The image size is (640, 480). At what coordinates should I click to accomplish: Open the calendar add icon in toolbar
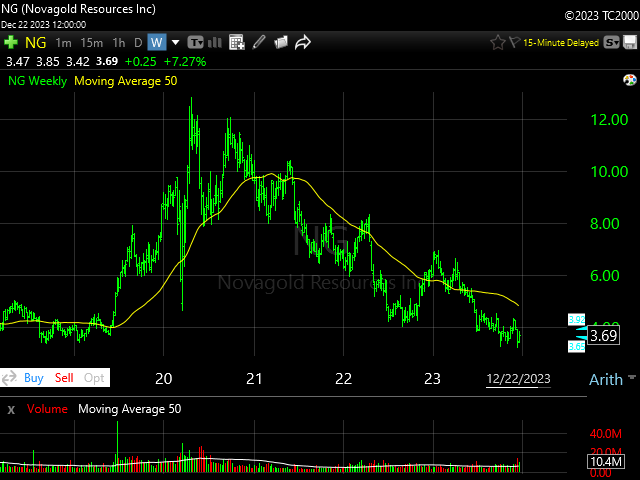237,42
